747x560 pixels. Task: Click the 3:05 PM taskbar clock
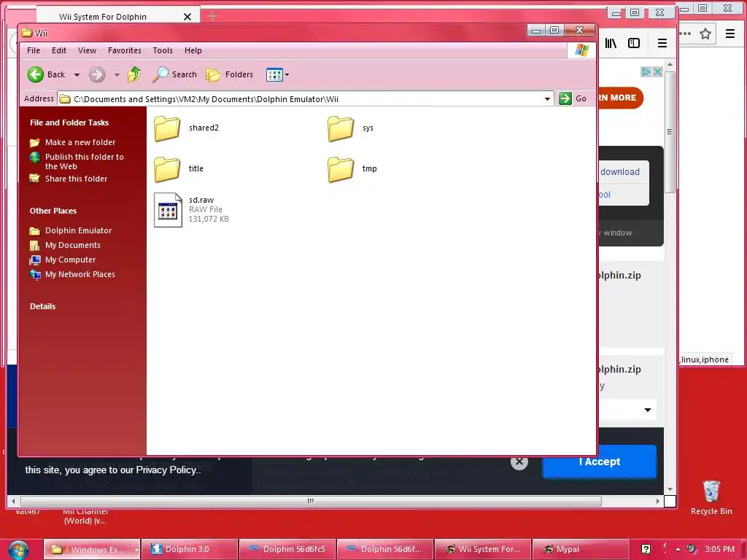[x=719, y=549]
